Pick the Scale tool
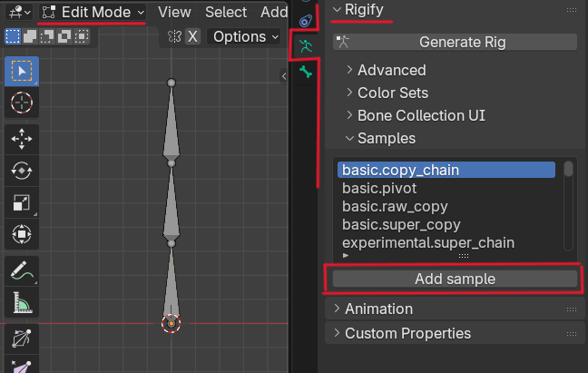This screenshot has height=373, width=588. pos(21,202)
